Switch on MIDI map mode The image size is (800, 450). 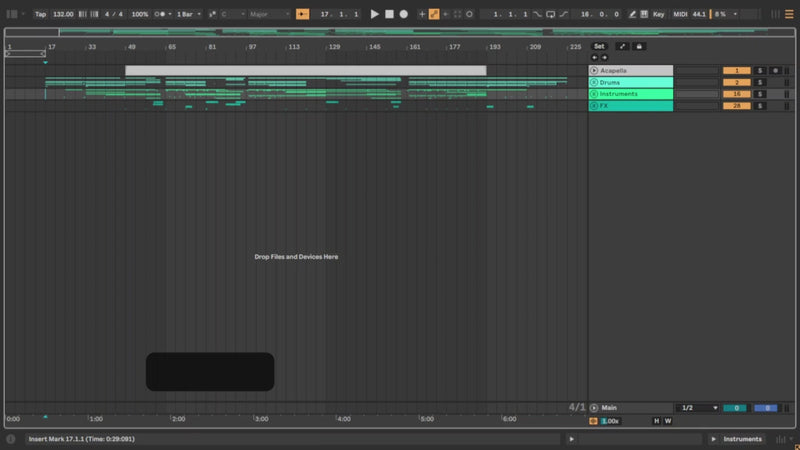click(x=682, y=14)
